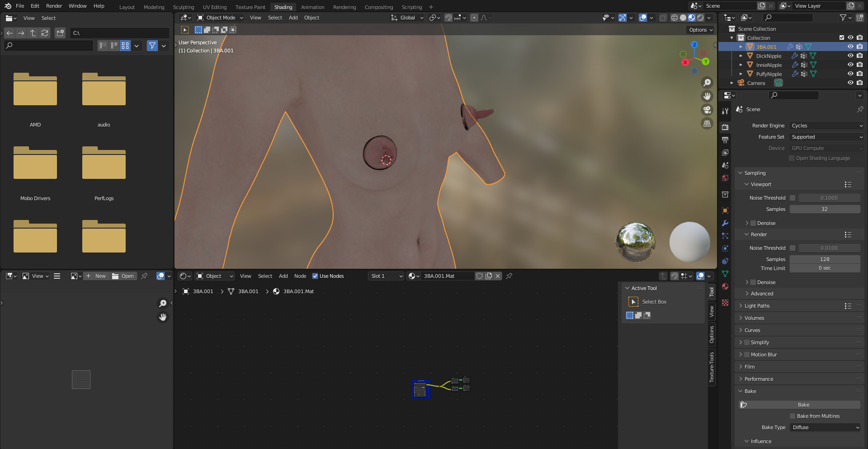This screenshot has width=868, height=449.
Task: Click the Blender logo menu icon
Action: (x=8, y=6)
